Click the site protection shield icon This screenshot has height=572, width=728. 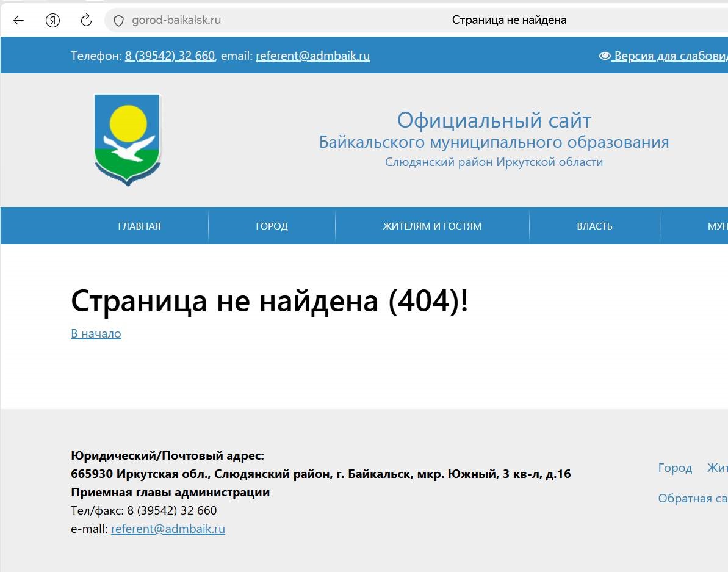[119, 20]
